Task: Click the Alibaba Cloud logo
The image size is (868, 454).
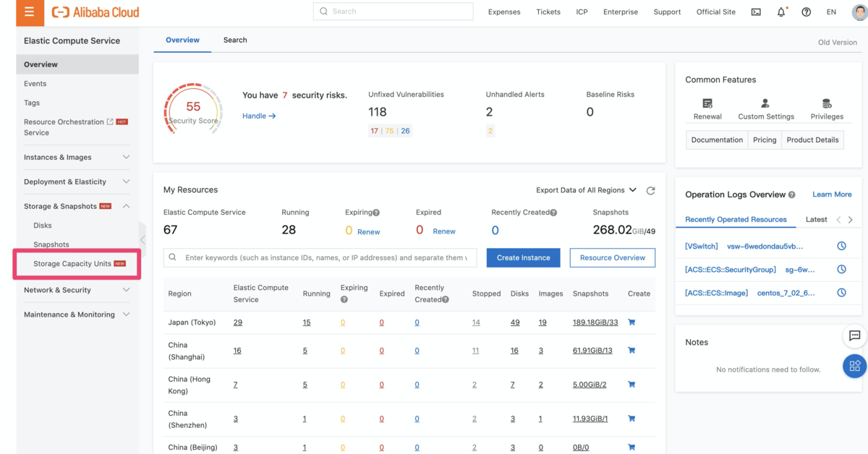Action: click(x=95, y=12)
